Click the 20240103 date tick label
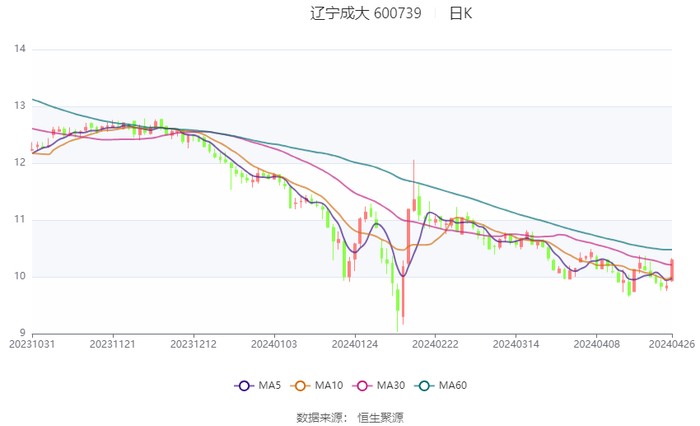The width and height of the screenshot is (700, 426). [274, 343]
